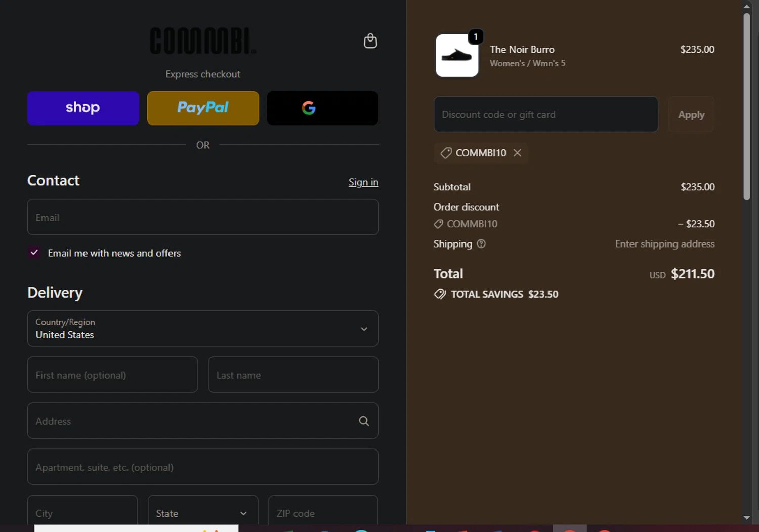
Task: Focus the Email input field
Action: pyautogui.click(x=203, y=217)
